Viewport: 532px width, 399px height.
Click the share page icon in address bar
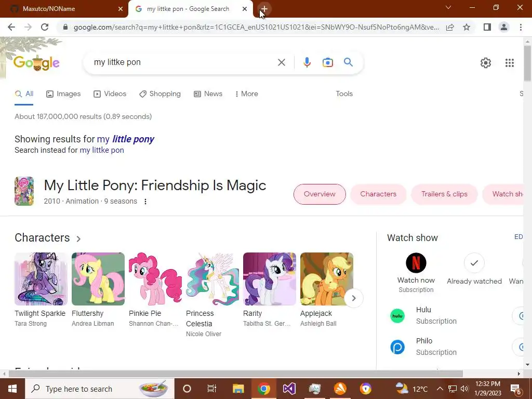(x=450, y=27)
